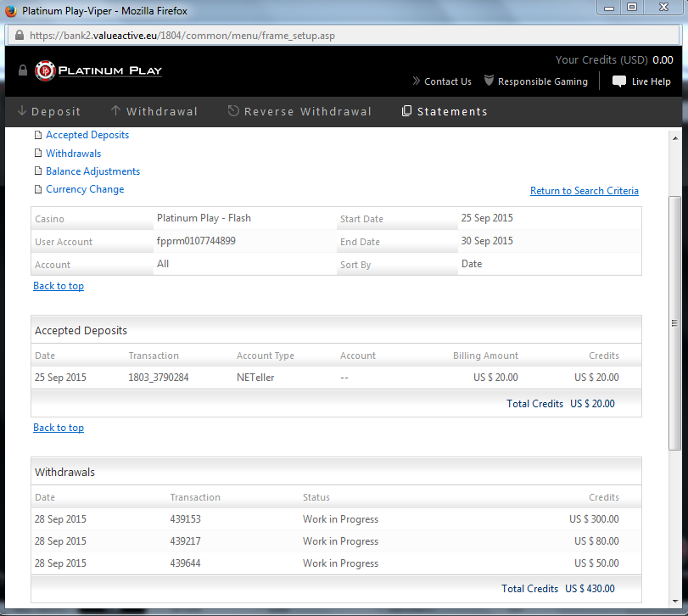Click the padlock icon beside the Platinum Play logo
Screen dimensions: 688x616
point(23,70)
